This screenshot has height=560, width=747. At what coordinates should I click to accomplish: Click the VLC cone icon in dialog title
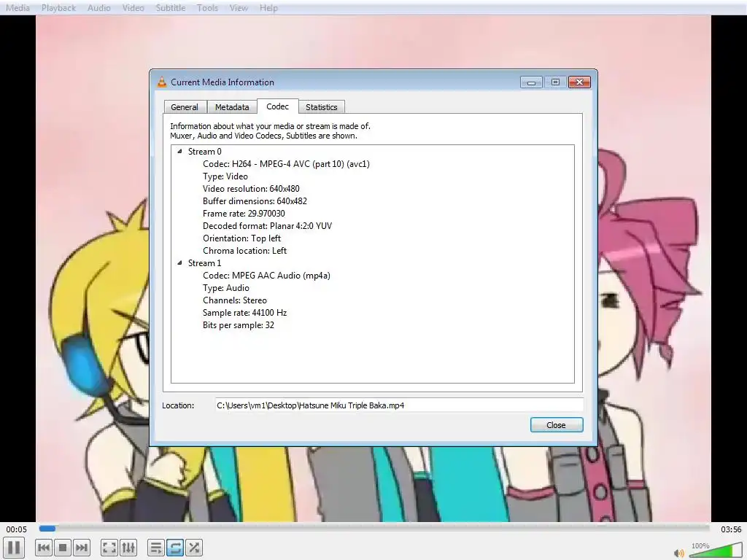click(162, 82)
